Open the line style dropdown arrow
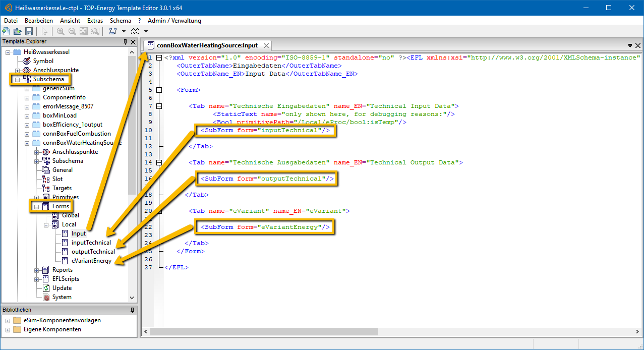 (146, 31)
